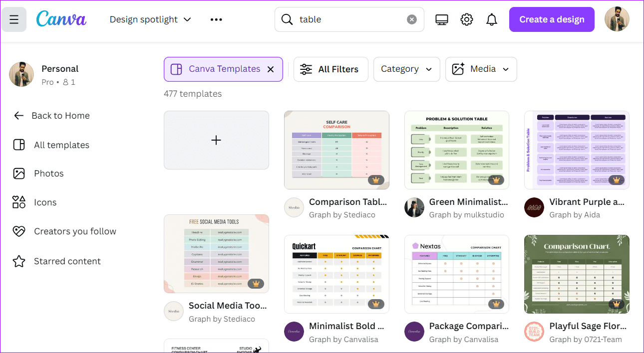Open Canva settings gear
The image size is (644, 353).
(x=466, y=19)
